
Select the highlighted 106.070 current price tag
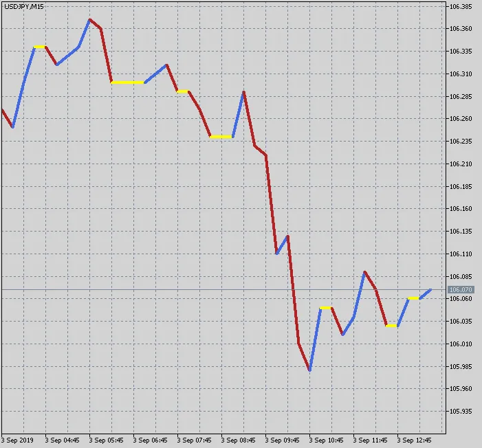click(x=461, y=290)
